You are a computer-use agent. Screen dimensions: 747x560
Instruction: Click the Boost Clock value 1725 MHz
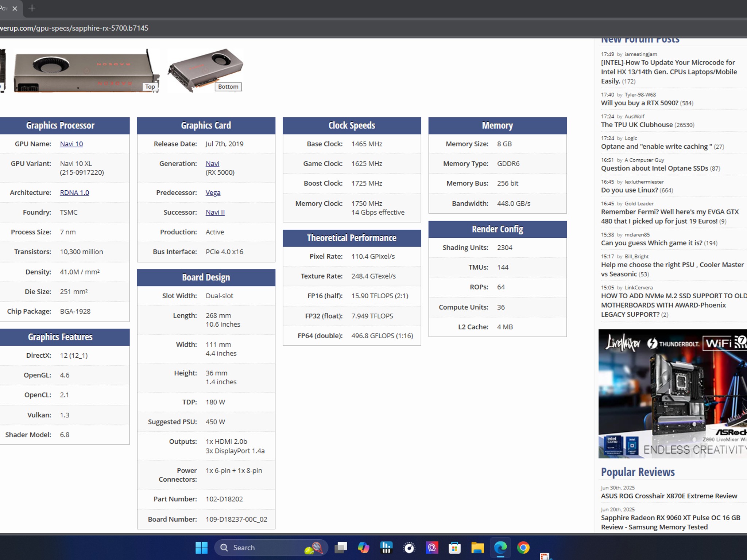pyautogui.click(x=367, y=183)
